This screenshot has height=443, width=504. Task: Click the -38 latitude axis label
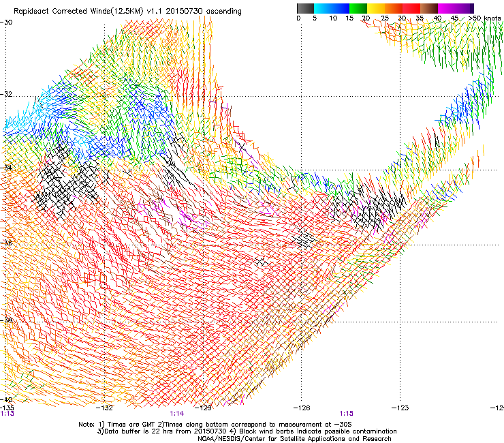pyautogui.click(x=6, y=320)
